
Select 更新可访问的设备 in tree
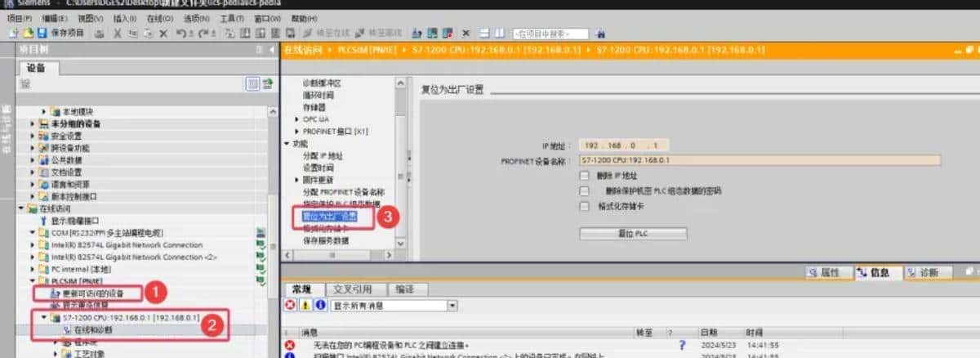[x=93, y=292]
